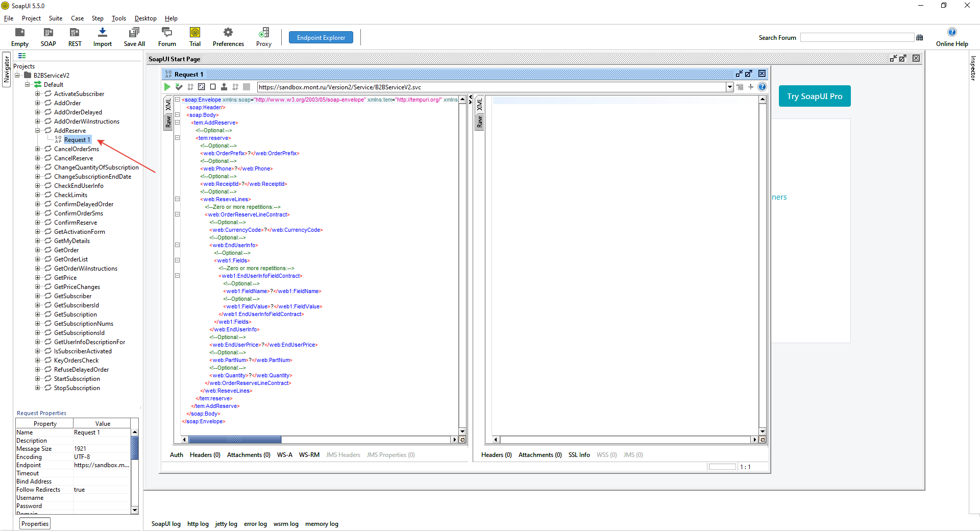The height and width of the screenshot is (531, 980).
Task: Collapse the soap:Body XML fold marker
Action: click(x=178, y=115)
